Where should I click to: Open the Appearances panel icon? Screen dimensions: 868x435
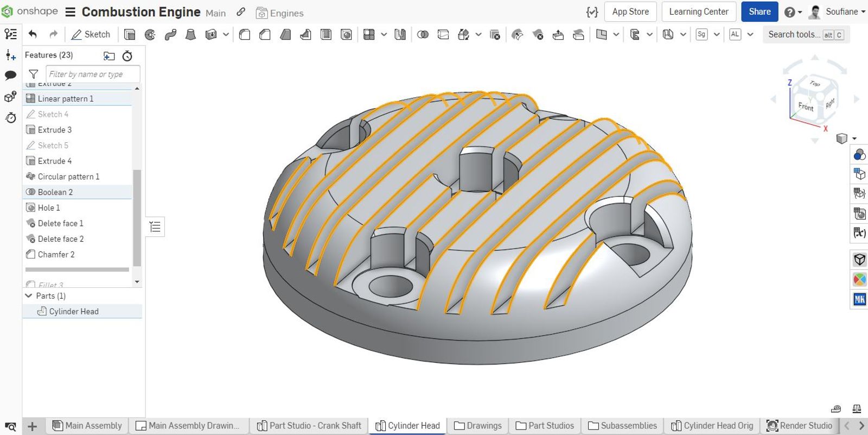(859, 155)
